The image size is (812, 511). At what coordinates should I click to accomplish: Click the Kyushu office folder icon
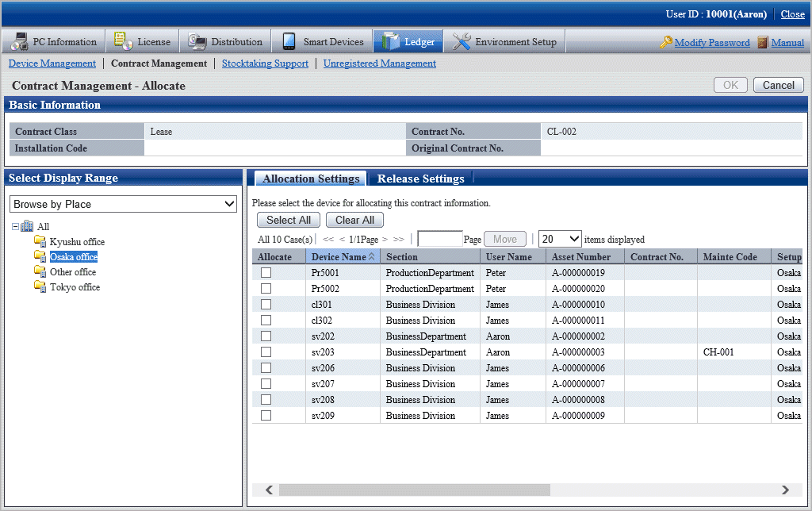click(40, 241)
